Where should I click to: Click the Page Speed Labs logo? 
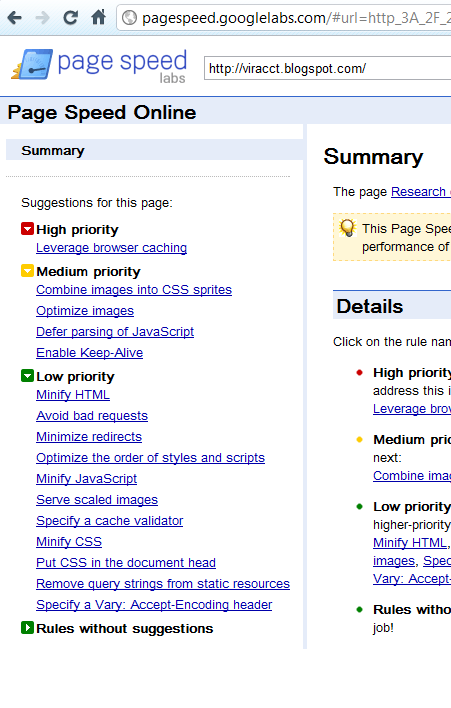point(99,66)
